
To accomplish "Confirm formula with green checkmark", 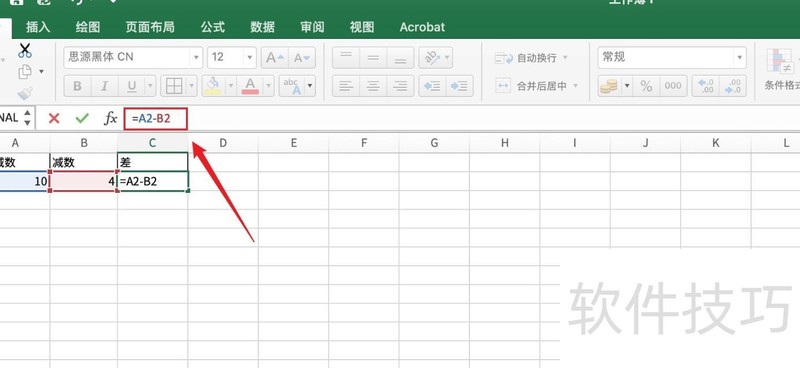I will point(82,118).
